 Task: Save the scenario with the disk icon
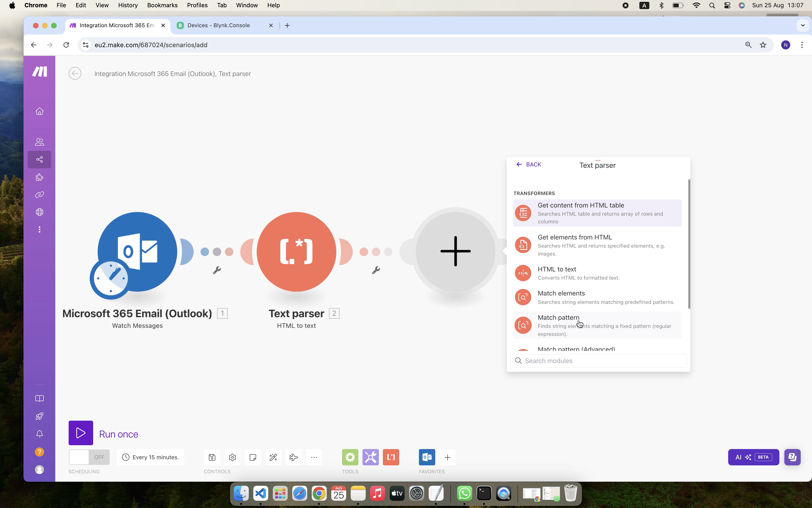point(212,457)
